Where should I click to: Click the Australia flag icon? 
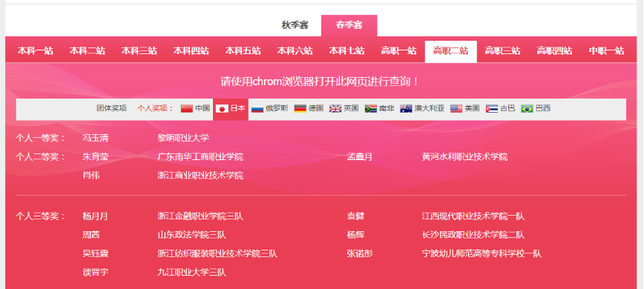click(x=406, y=109)
